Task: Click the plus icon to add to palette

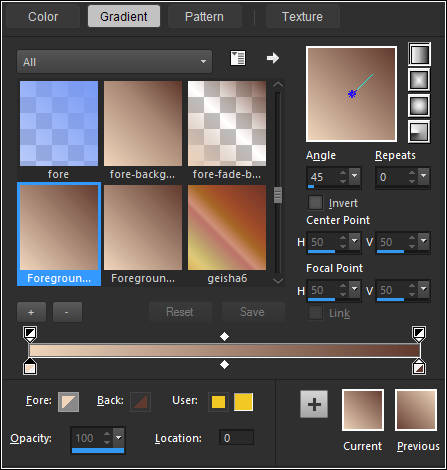Action: (314, 404)
